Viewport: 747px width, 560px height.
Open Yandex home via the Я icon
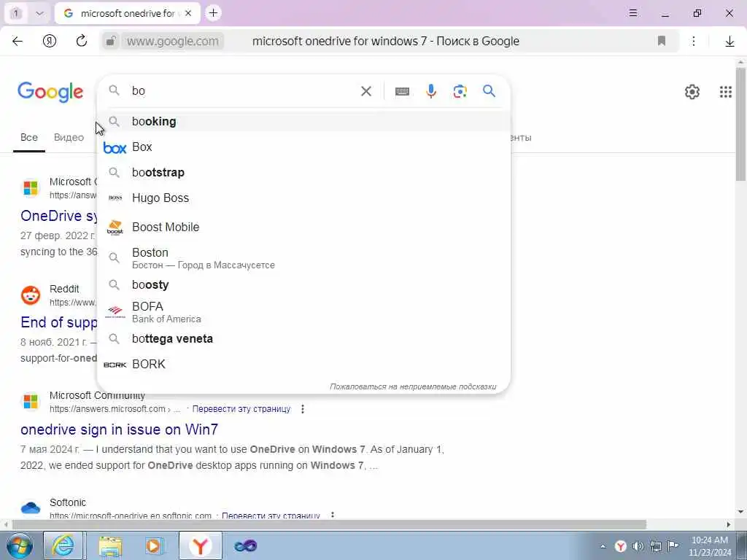(50, 41)
